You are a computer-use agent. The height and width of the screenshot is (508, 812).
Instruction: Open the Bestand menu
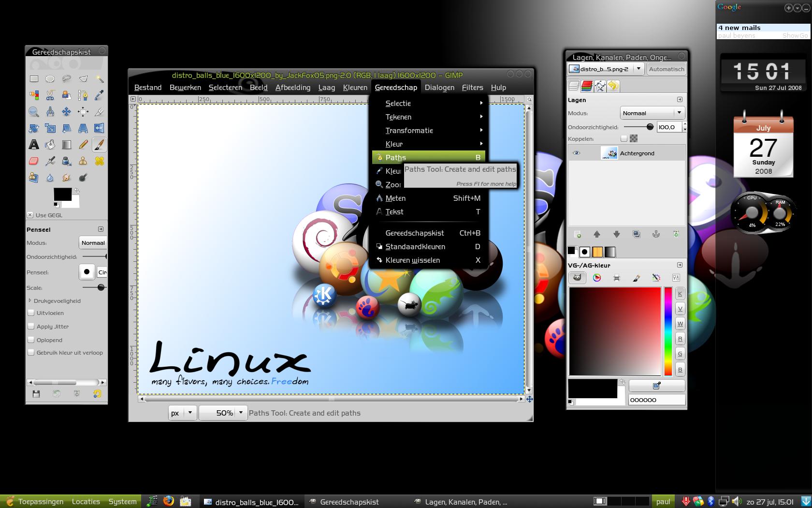(148, 88)
